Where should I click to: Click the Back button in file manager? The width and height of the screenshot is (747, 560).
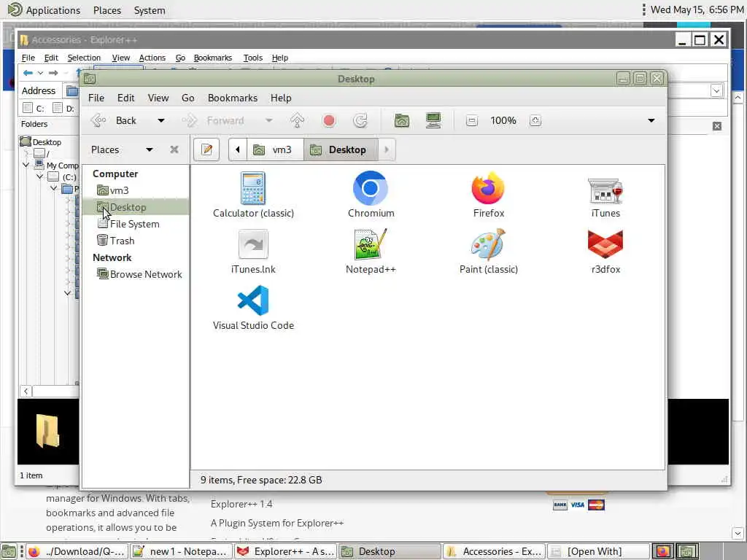(x=115, y=120)
